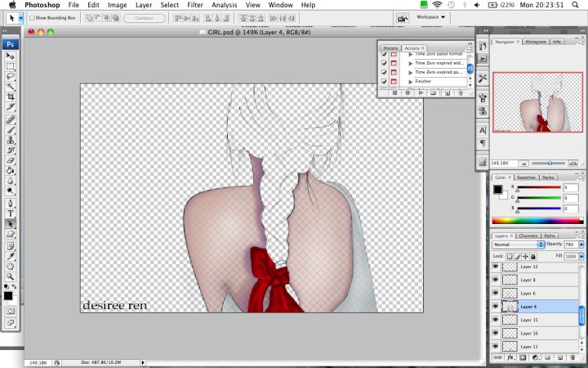The height and width of the screenshot is (368, 588).
Task: Switch to the Swatches tab
Action: [526, 177]
